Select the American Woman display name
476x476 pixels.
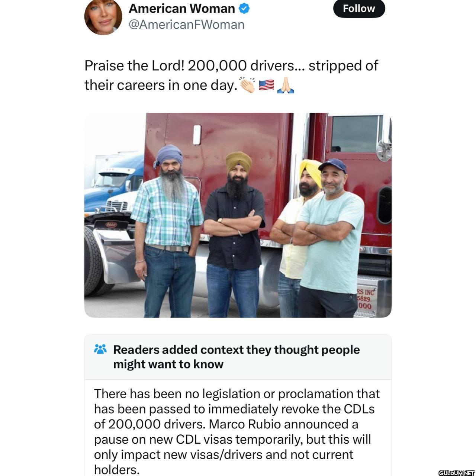(182, 9)
